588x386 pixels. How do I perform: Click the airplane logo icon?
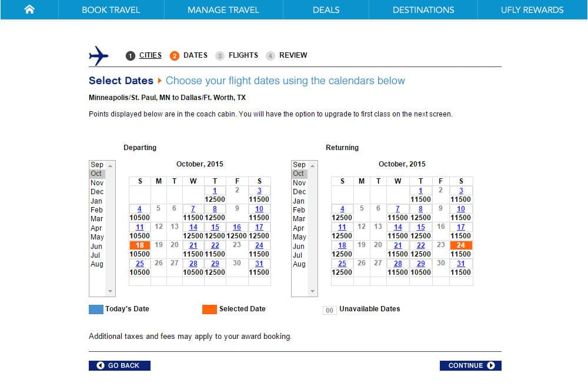coord(99,55)
